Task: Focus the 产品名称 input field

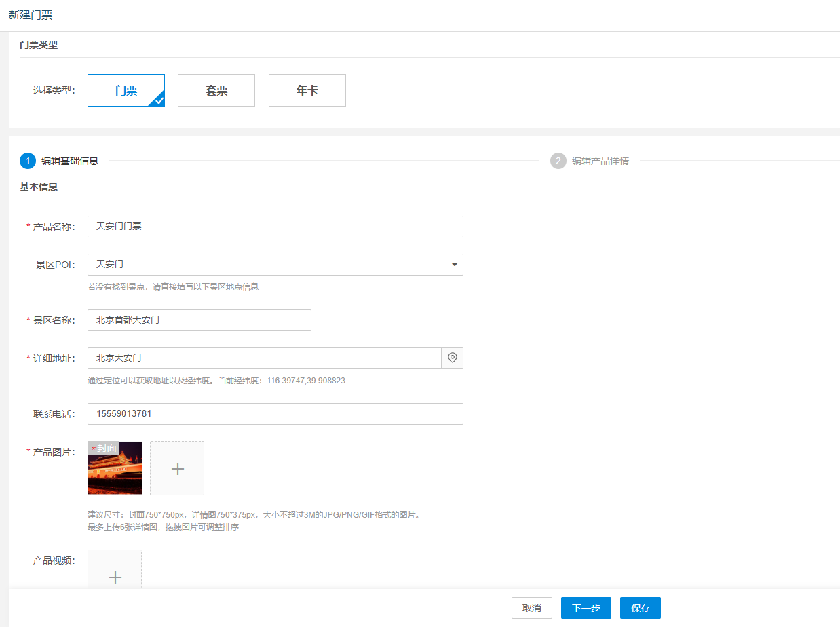Action: (275, 227)
